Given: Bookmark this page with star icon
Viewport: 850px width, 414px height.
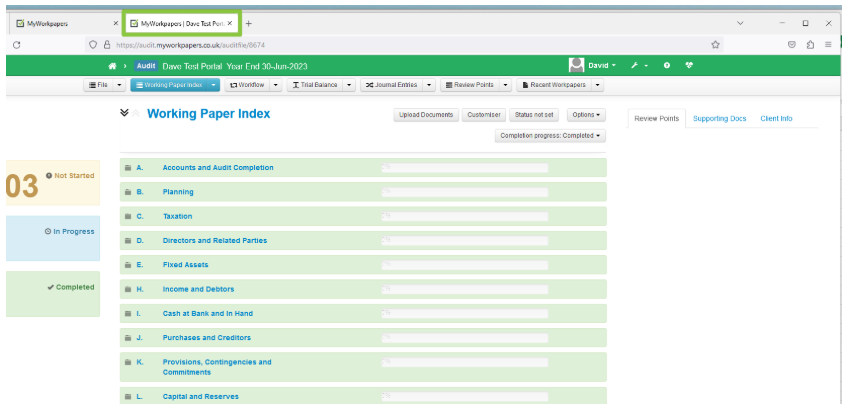Looking at the screenshot, I should (x=715, y=44).
